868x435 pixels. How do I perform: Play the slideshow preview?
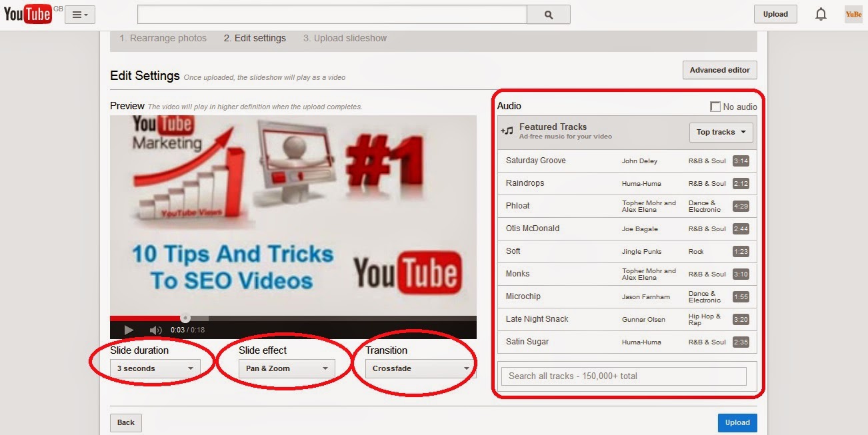129,330
